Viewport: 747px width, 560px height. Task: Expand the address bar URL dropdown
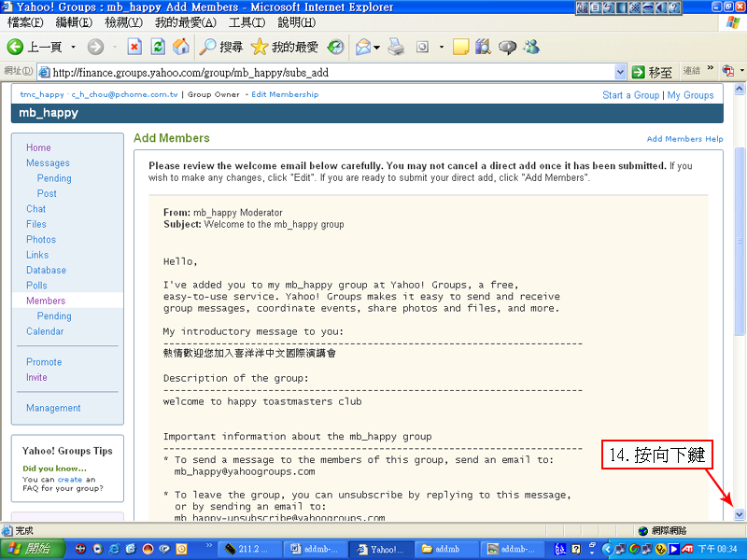click(621, 72)
